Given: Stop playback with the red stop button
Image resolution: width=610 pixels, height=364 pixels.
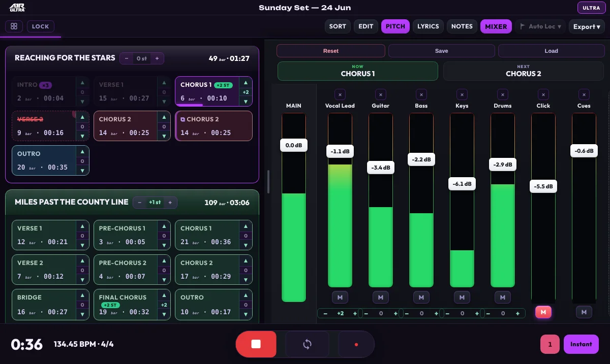Looking at the screenshot, I should click(256, 344).
